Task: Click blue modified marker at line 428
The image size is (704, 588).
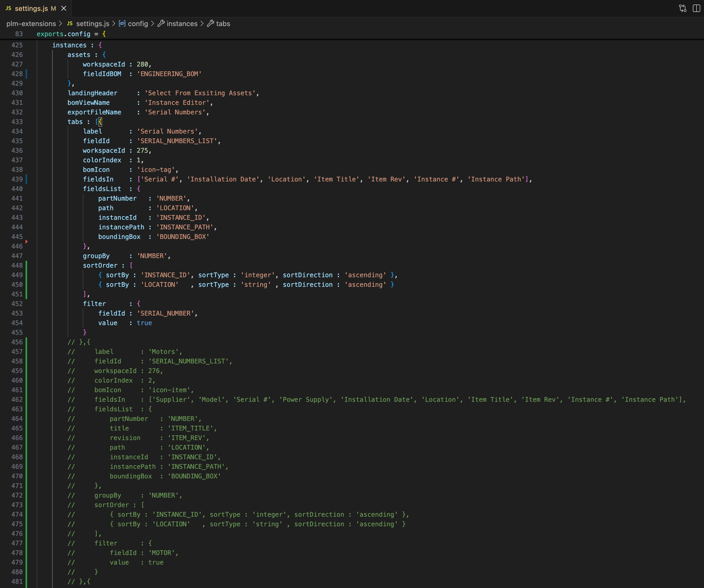Action: point(27,74)
